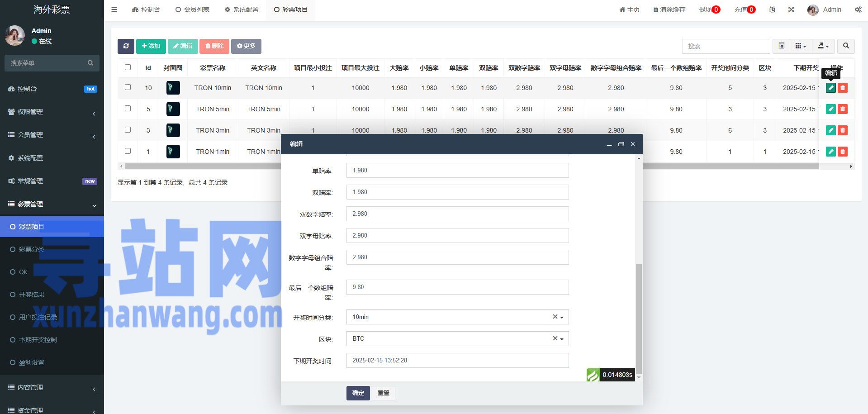The height and width of the screenshot is (414, 868).
Task: Open TRON 5min cover thumbnail
Action: coord(173,109)
